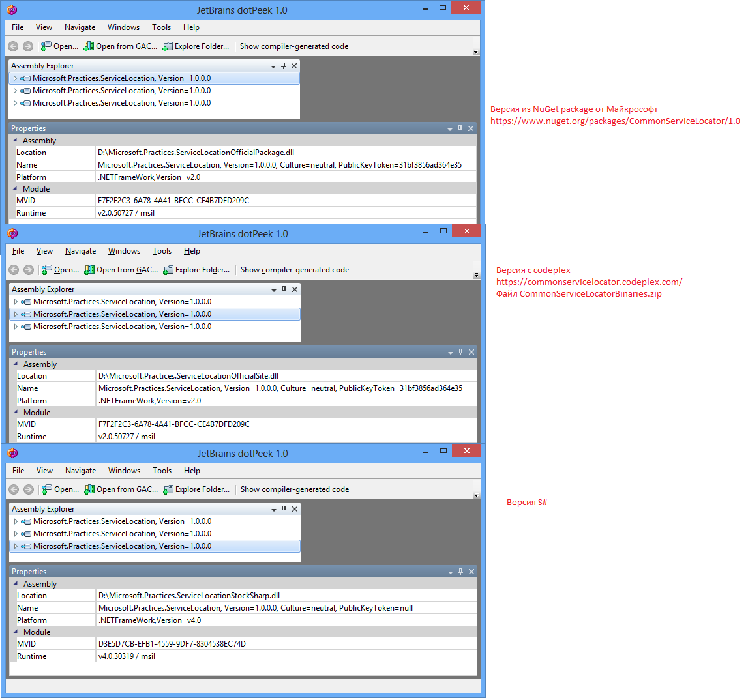Pin Assembly Explorer panel in top window
Viewport: 748px width, 700px height.
pyautogui.click(x=284, y=66)
